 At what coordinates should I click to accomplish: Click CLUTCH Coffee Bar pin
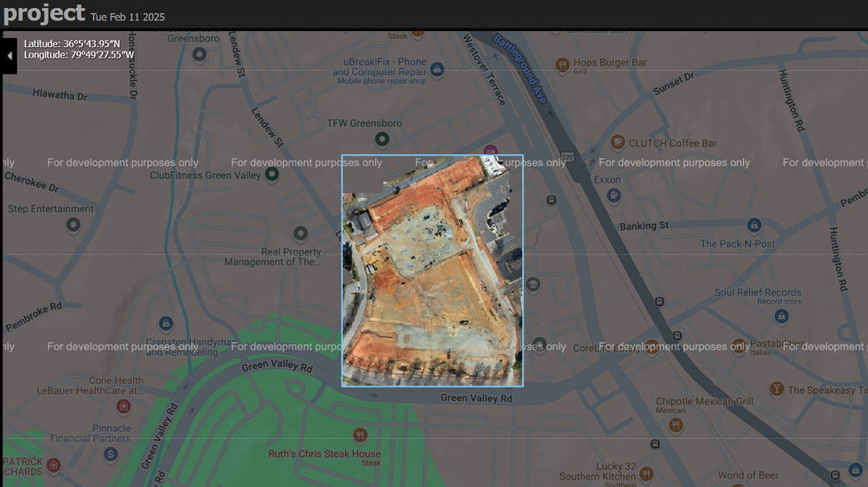[x=617, y=143]
